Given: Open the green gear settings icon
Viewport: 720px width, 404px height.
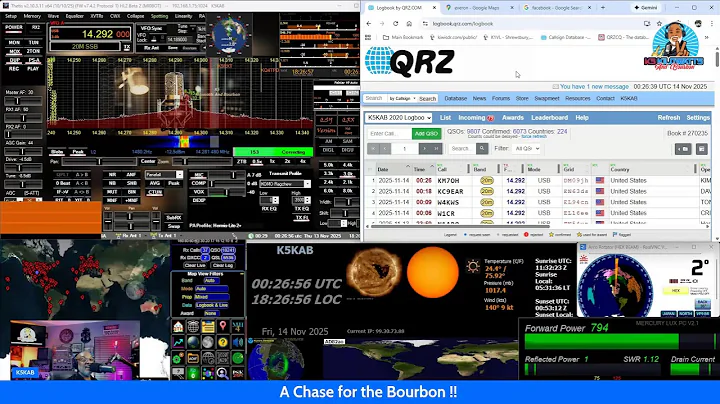Looking at the screenshot, I should coord(178,358).
